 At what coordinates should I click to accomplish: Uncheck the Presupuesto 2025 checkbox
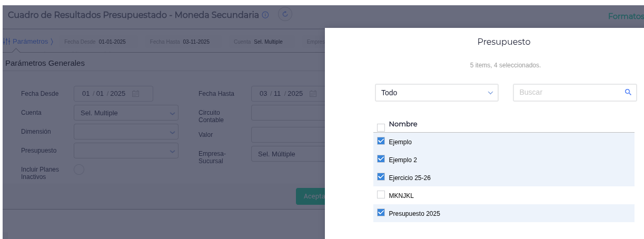pos(381,213)
